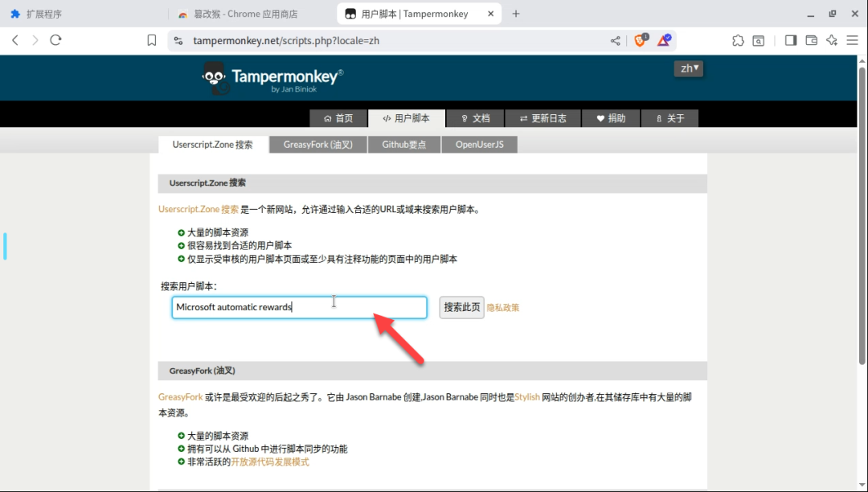Viewport: 868px width, 492px height.
Task: Select the GreasyFork (油叉) sub-tab
Action: pos(318,145)
